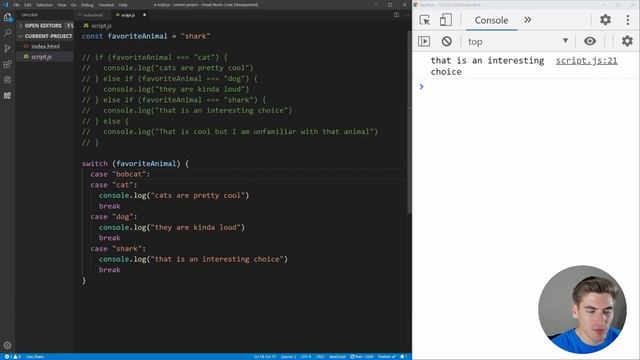Open the View menu
640x360 pixels.
click(62, 5)
